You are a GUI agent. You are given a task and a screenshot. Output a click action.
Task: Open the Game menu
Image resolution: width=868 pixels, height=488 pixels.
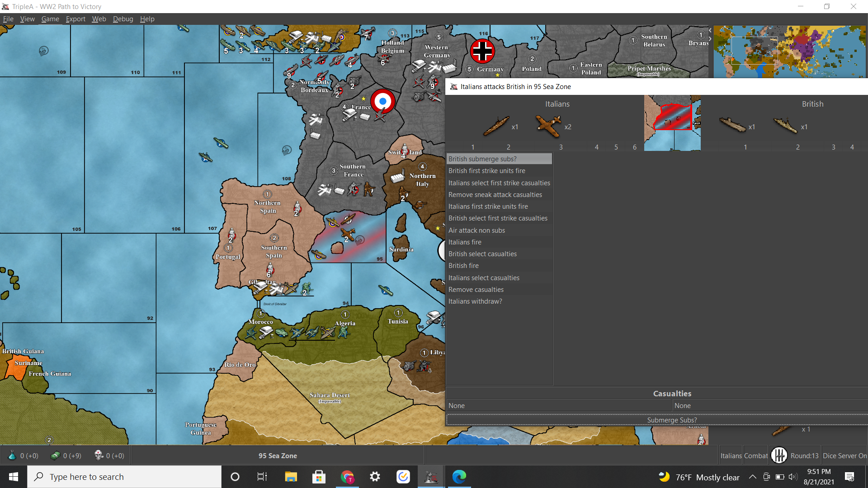coord(50,19)
